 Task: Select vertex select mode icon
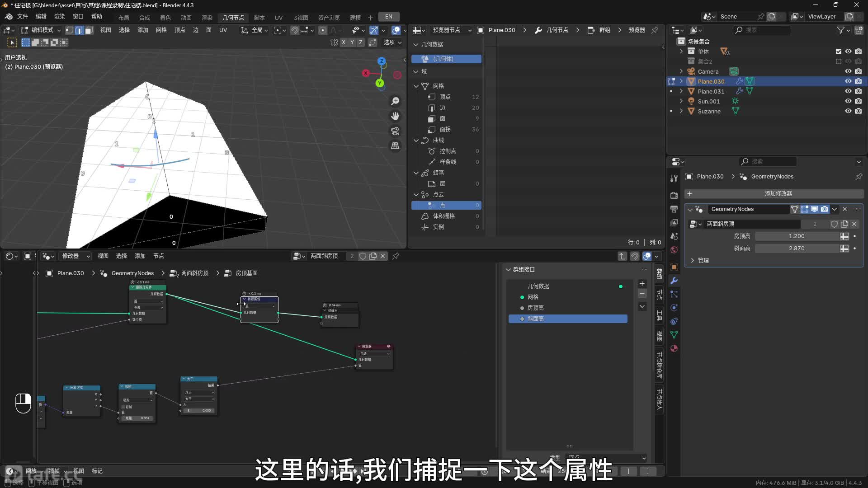tap(70, 30)
